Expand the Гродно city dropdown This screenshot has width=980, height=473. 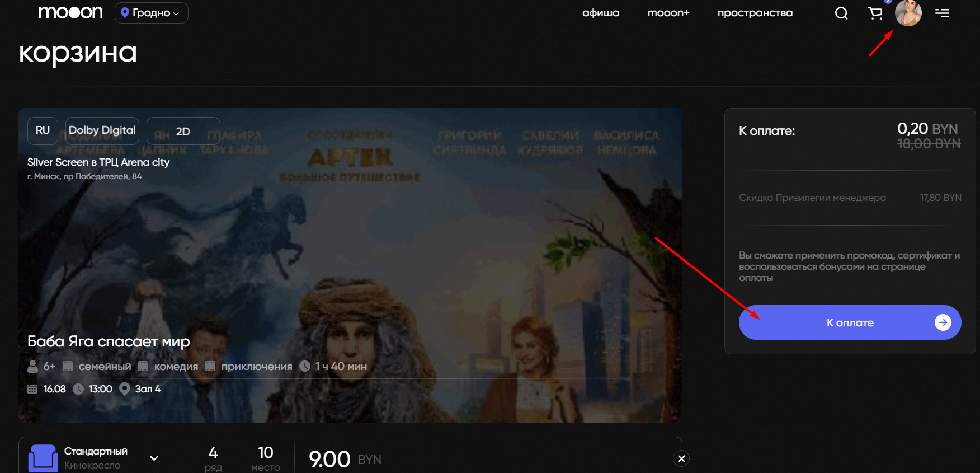[x=152, y=13]
